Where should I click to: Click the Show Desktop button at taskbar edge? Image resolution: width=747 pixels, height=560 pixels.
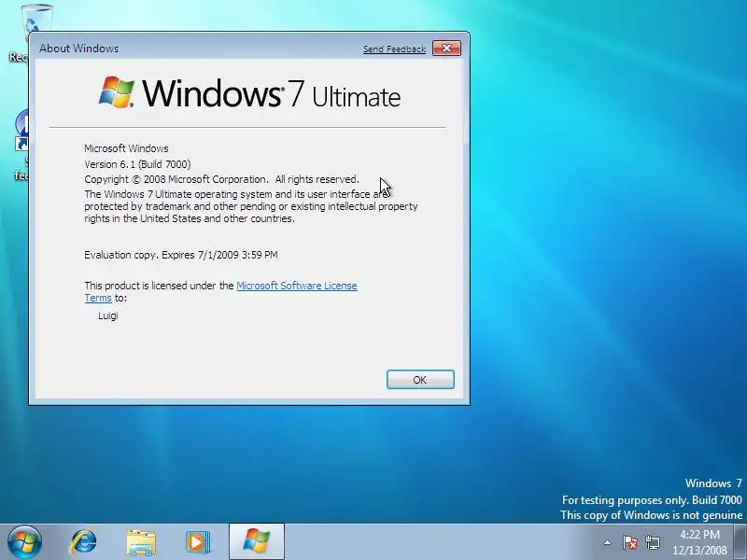740,542
